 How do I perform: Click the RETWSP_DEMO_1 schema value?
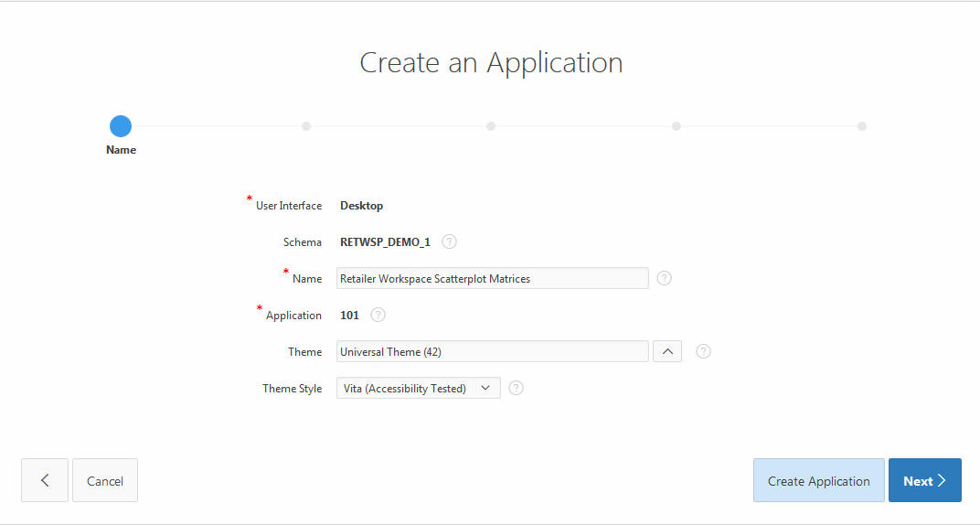point(385,241)
